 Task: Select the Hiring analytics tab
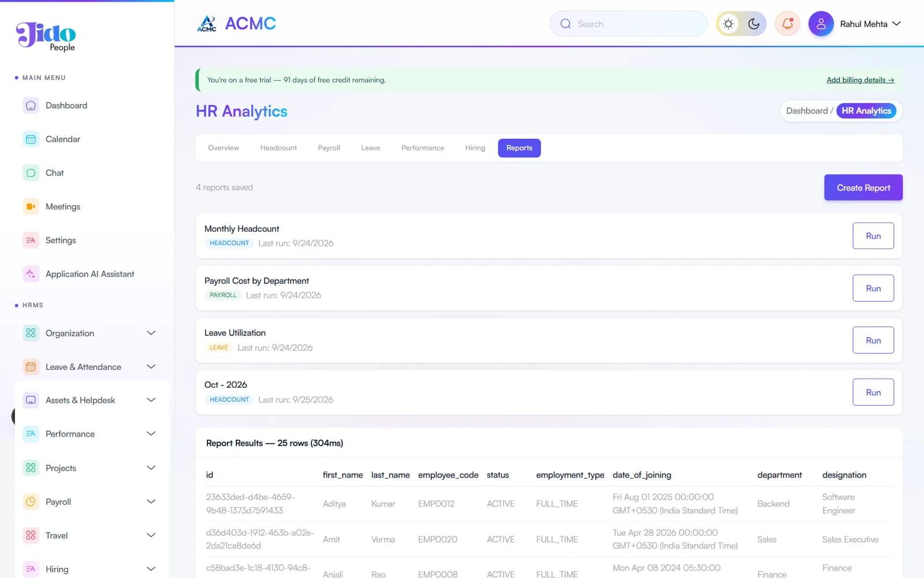tap(475, 148)
